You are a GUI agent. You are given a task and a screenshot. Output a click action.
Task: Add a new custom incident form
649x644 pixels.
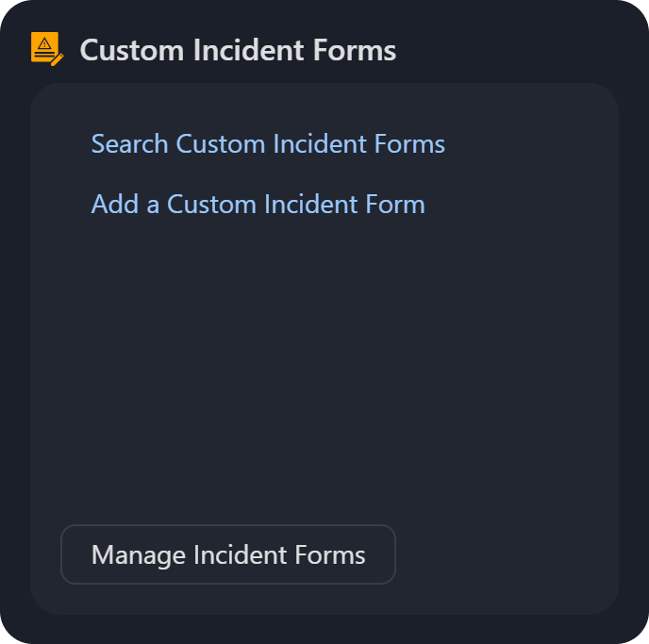point(258,205)
